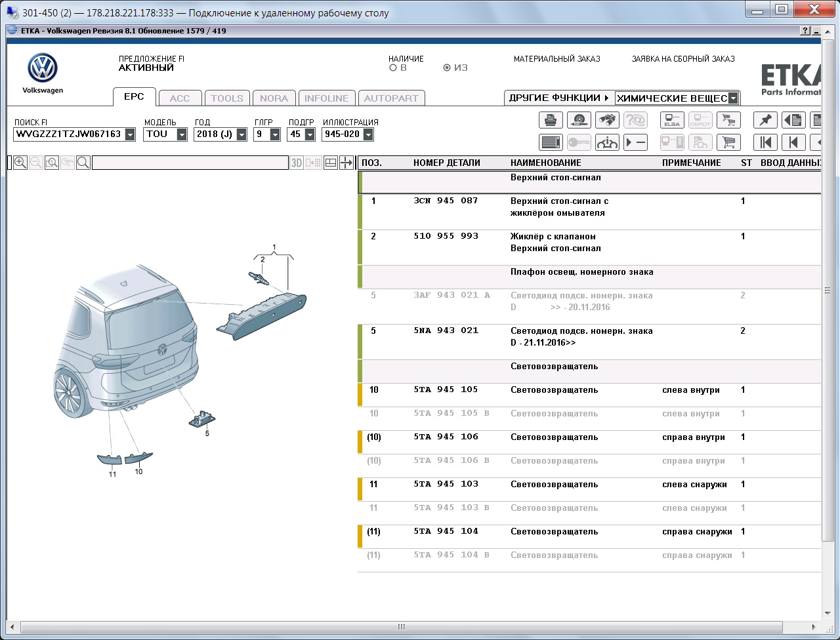Click the vehicle info car icon
This screenshot has height=640, width=840.
[607, 142]
